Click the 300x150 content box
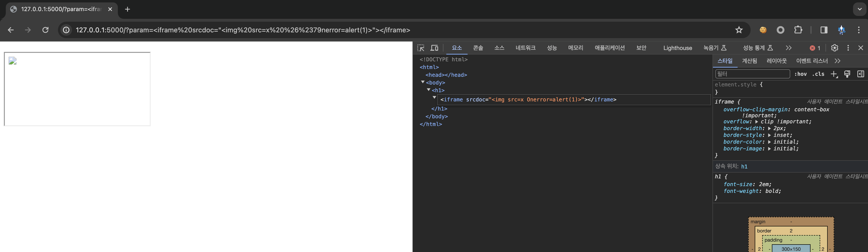 point(791,249)
